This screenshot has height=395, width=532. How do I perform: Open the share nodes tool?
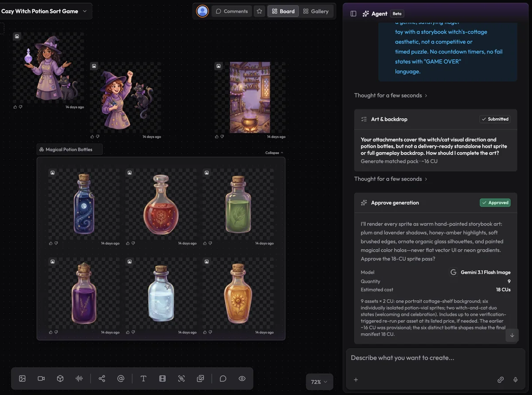coord(102,379)
